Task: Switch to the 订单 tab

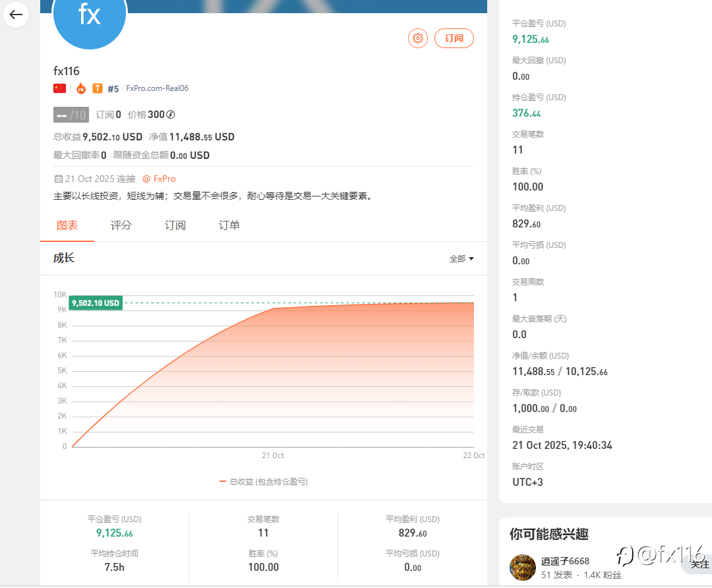Action: [x=229, y=225]
